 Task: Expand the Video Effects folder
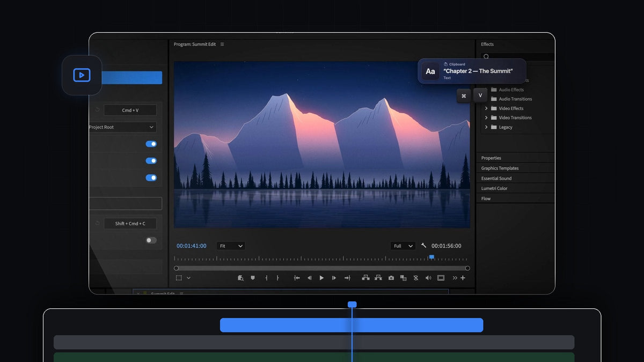[486, 108]
